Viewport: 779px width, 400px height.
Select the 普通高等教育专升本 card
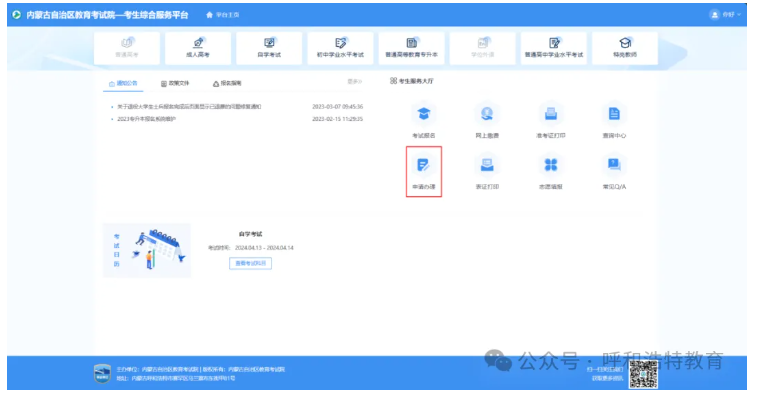(x=411, y=48)
